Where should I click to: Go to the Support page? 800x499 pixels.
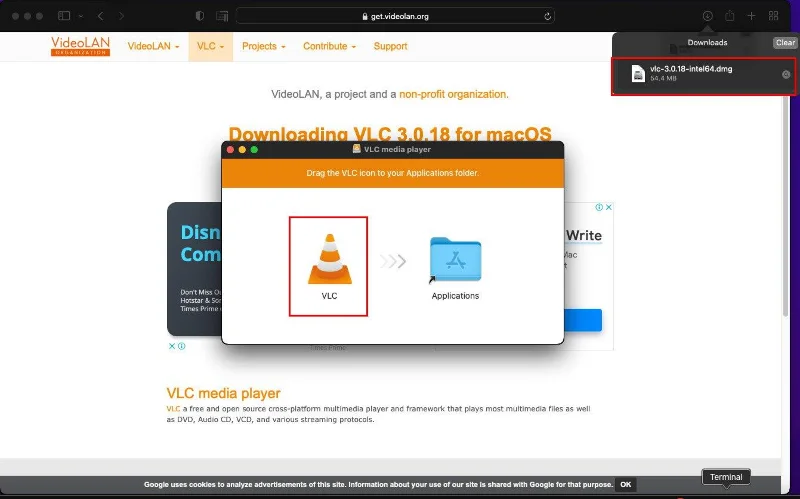[x=390, y=46]
